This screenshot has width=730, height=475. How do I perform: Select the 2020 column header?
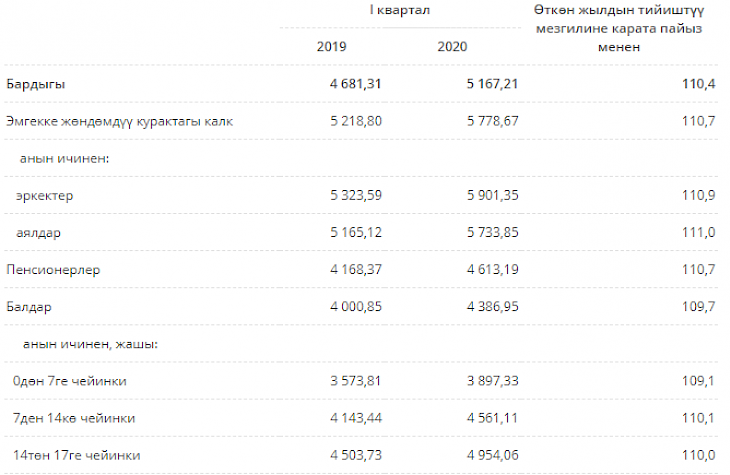[452, 47]
